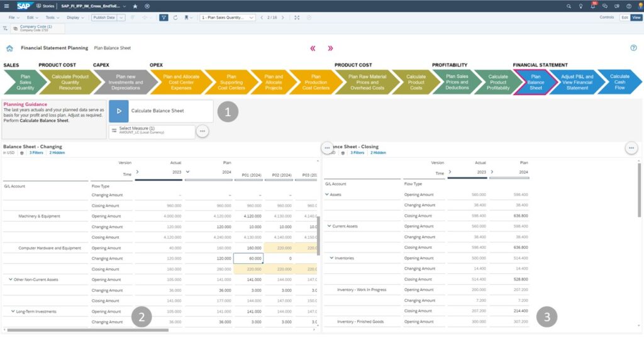Open the Tools menu
The height and width of the screenshot is (362, 644).
click(52, 18)
